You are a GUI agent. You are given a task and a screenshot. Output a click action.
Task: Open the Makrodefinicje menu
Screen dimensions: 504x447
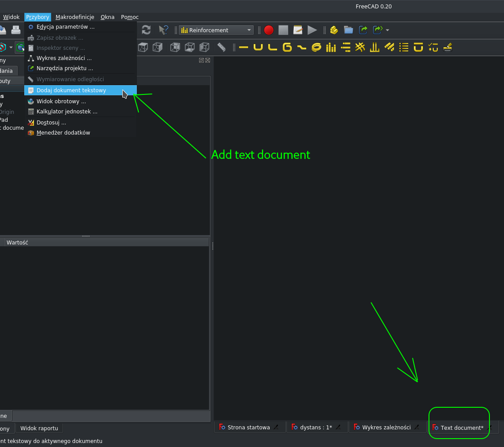pyautogui.click(x=75, y=17)
